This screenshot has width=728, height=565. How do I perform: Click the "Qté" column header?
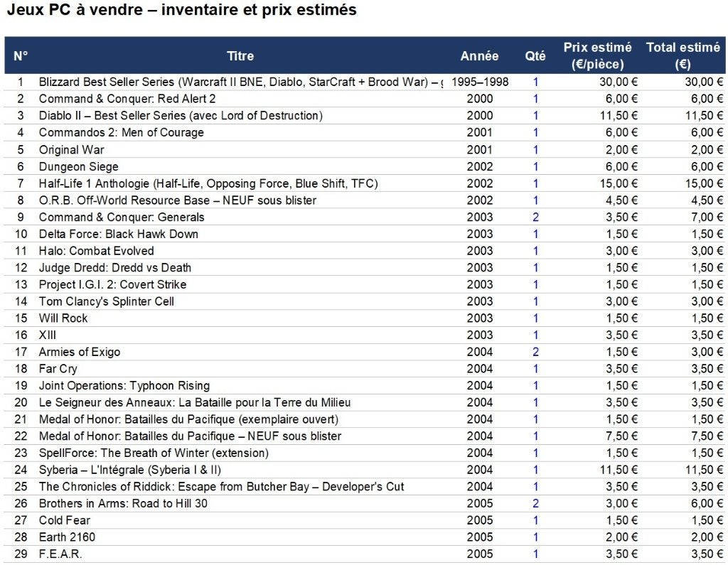(x=535, y=55)
